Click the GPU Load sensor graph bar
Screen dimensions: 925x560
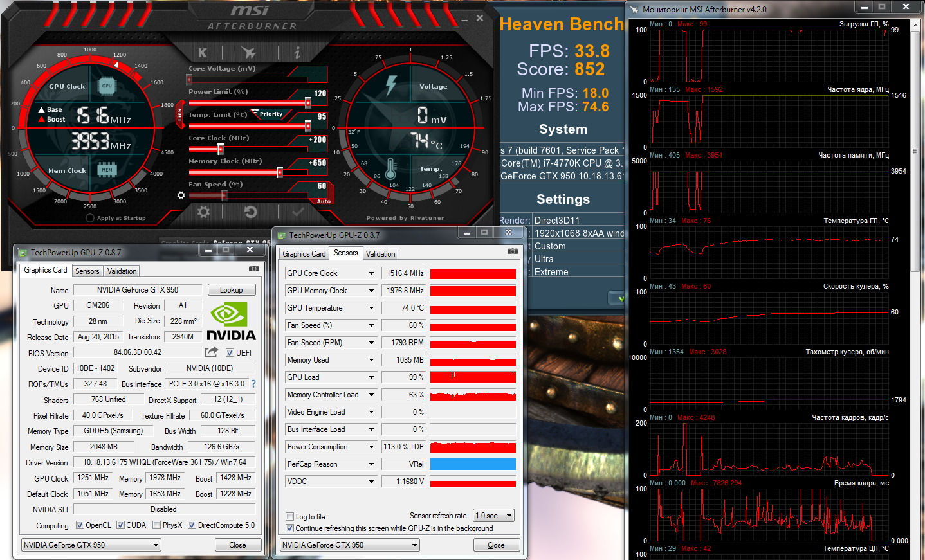(473, 377)
